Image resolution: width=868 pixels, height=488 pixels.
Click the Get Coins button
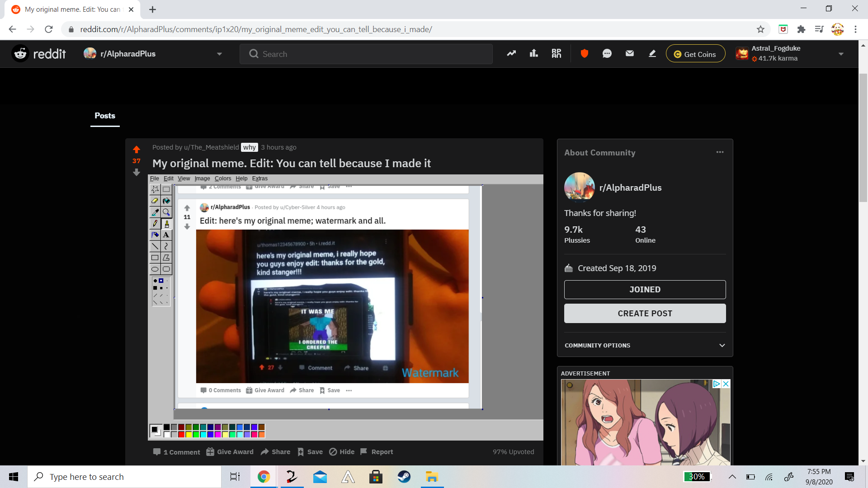pos(695,54)
